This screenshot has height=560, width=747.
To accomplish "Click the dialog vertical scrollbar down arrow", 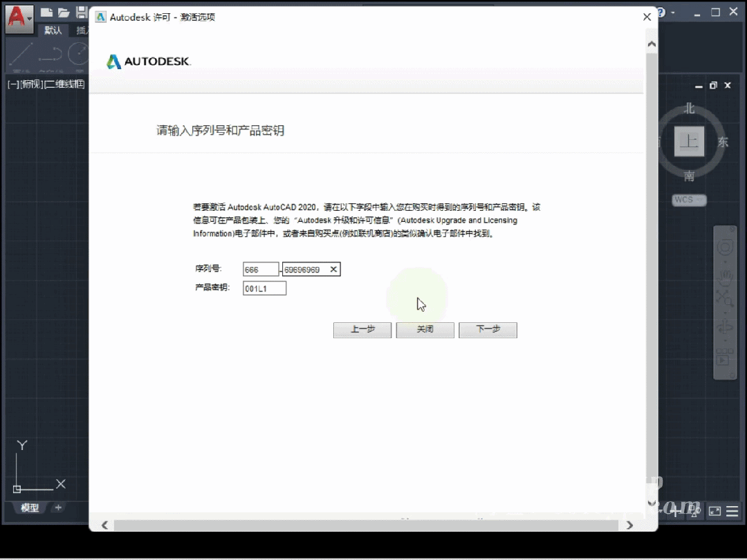I will tap(652, 503).
